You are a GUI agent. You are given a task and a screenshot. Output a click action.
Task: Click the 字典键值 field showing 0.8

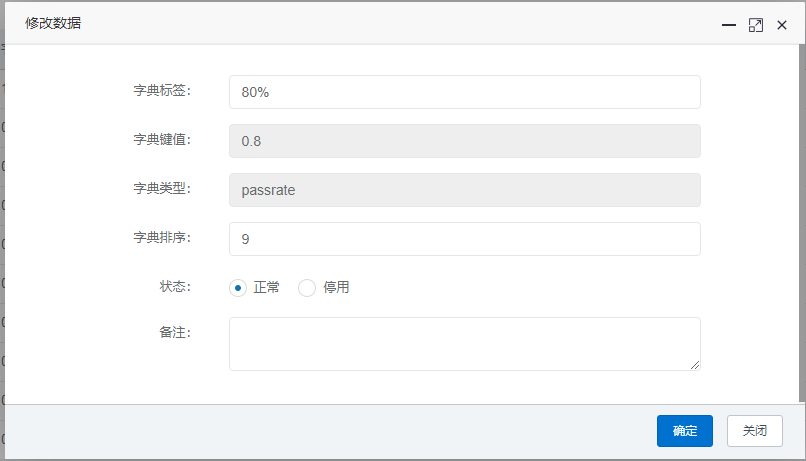click(465, 141)
